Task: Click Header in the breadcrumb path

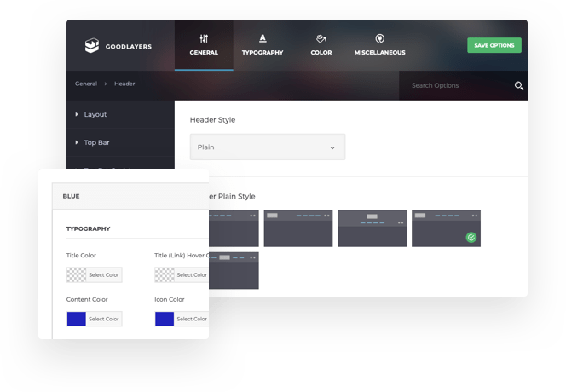Action: pyautogui.click(x=124, y=84)
